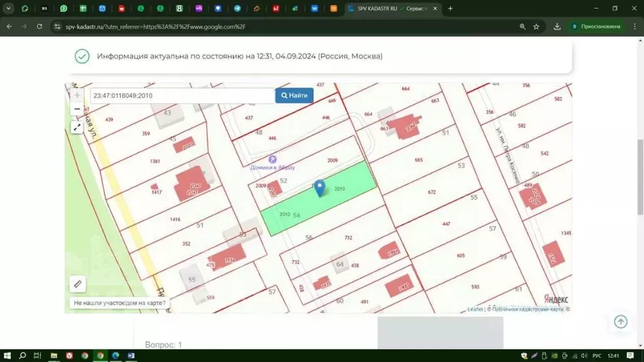Open Task View on the taskbar
The image size is (644, 362).
click(37, 356)
